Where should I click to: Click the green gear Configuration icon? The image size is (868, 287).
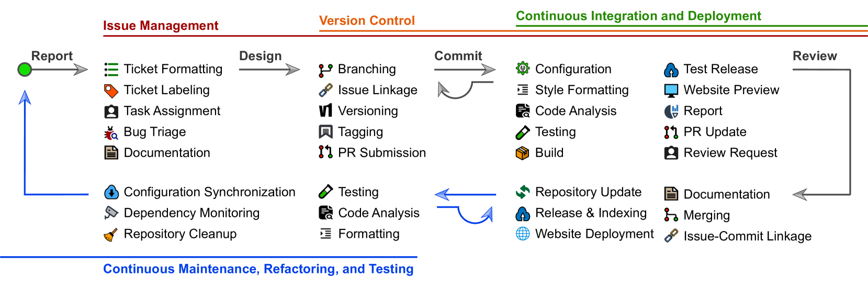click(x=523, y=68)
